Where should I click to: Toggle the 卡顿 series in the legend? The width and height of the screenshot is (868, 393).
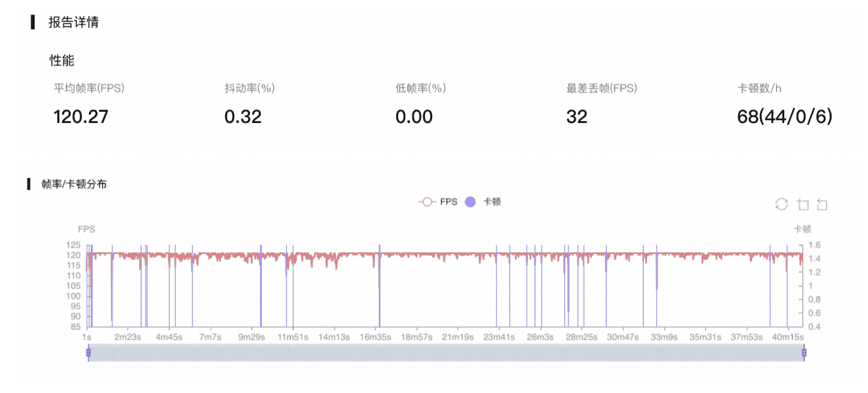click(483, 202)
